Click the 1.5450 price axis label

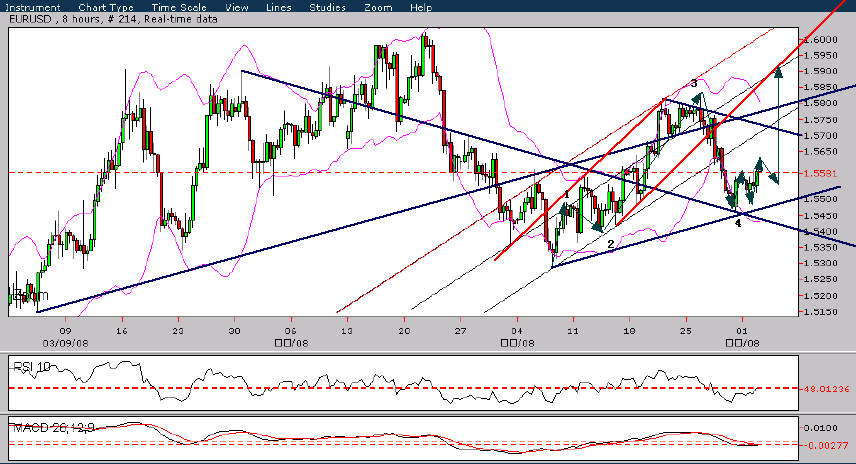click(x=821, y=216)
